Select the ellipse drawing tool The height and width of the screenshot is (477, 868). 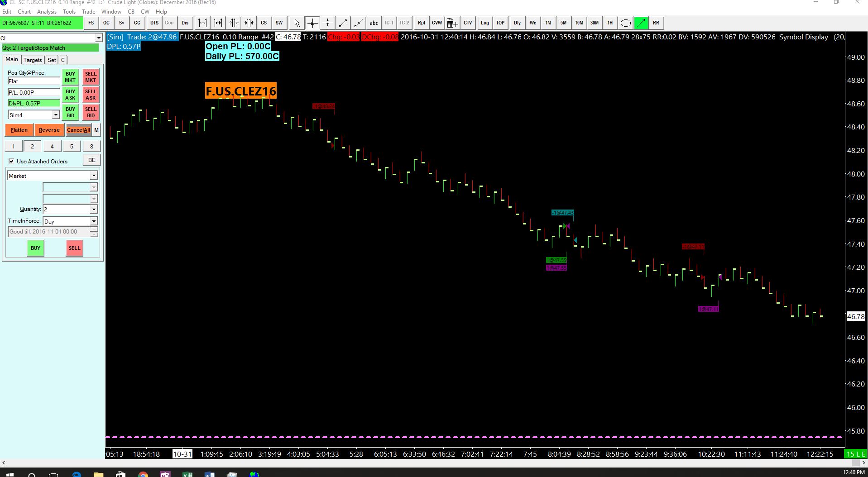[626, 23]
